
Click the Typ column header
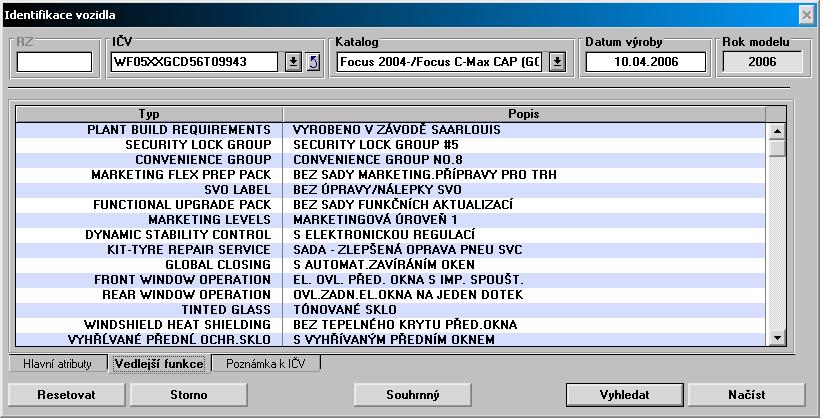point(149,114)
